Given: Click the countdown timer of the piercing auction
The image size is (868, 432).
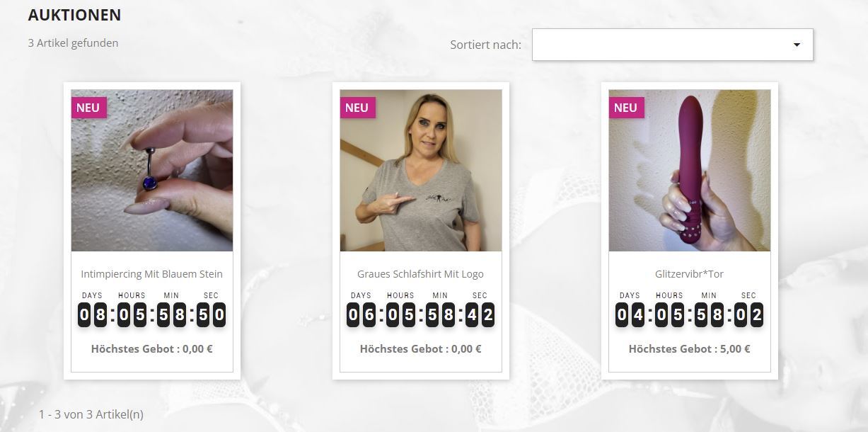Looking at the screenshot, I should click(152, 310).
